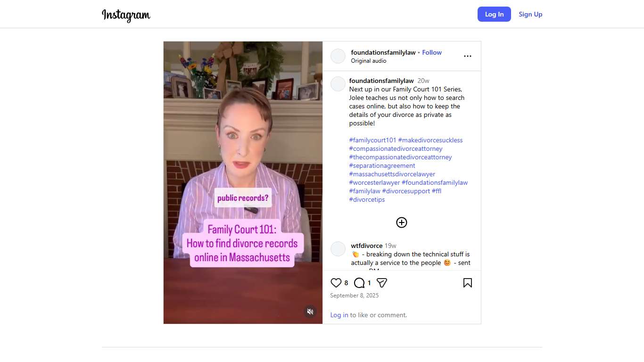The width and height of the screenshot is (644, 362).
Task: Unmute the video sound
Action: (x=310, y=312)
